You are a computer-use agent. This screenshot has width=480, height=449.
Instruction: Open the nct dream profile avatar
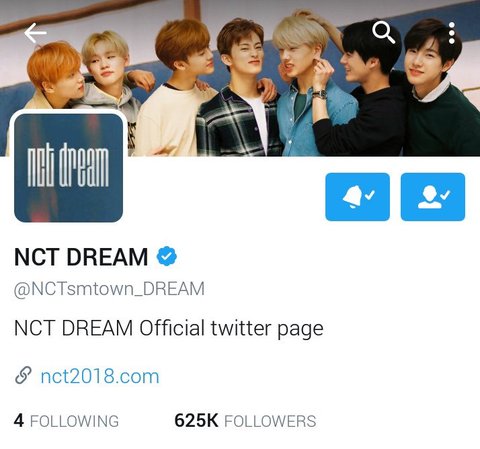(x=68, y=168)
